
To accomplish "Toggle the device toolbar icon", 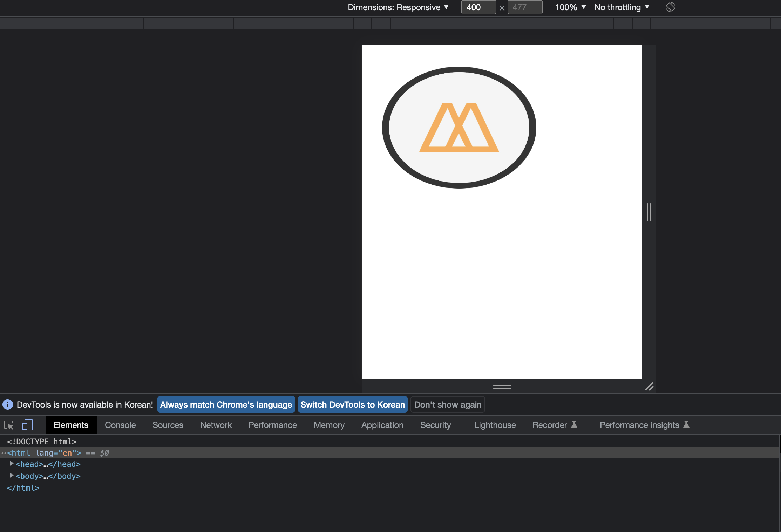I will coord(27,425).
